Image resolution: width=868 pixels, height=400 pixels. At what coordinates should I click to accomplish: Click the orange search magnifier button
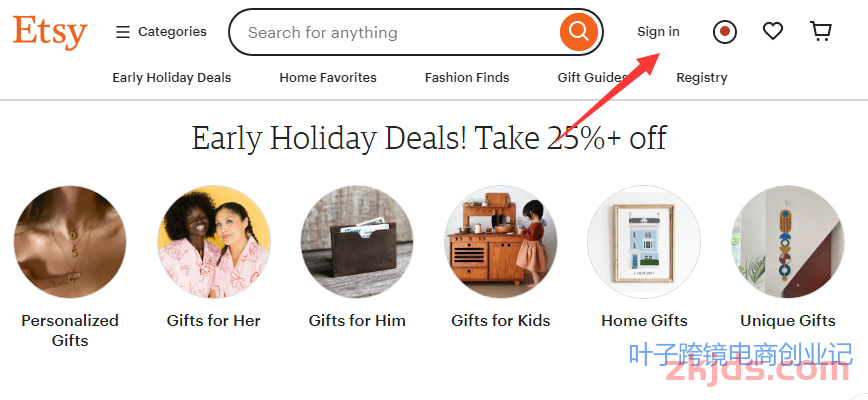[x=578, y=32]
